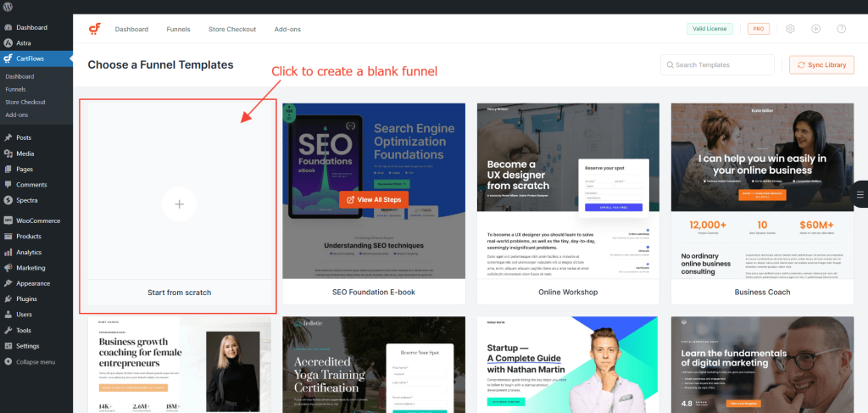Image resolution: width=868 pixels, height=413 pixels.
Task: Open Appearance in the WordPress sidebar
Action: [33, 283]
